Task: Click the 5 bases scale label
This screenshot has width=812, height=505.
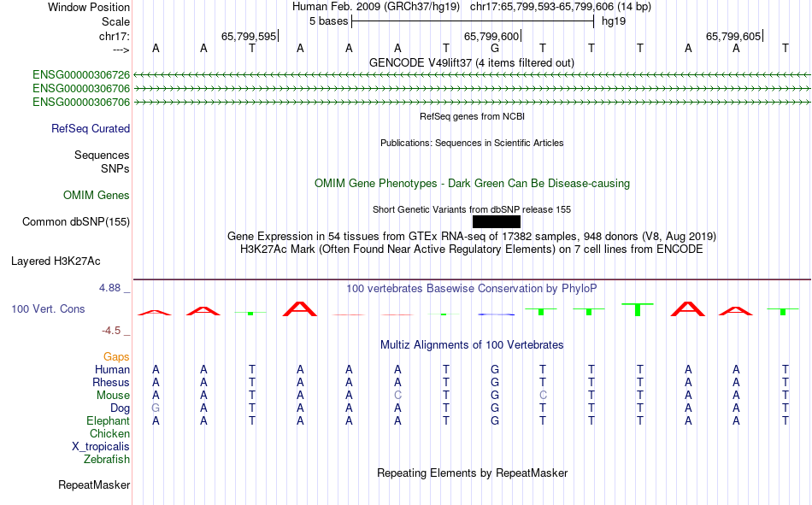Action: point(328,21)
